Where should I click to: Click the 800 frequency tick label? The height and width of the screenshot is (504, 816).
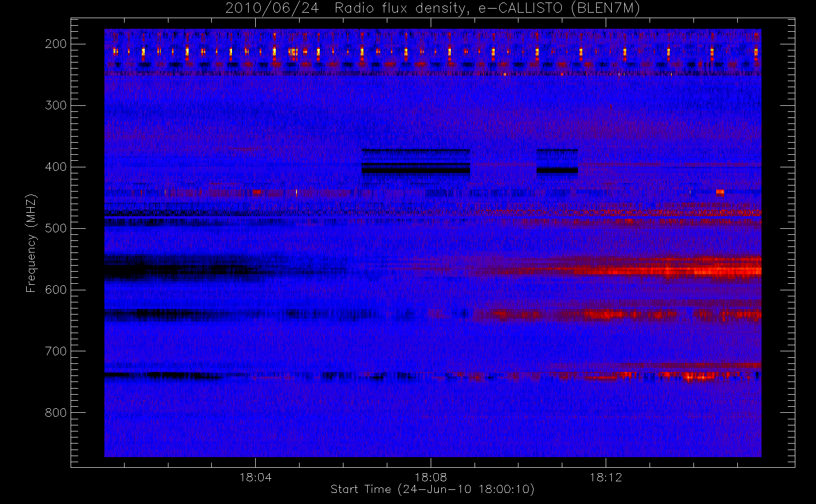click(x=56, y=413)
